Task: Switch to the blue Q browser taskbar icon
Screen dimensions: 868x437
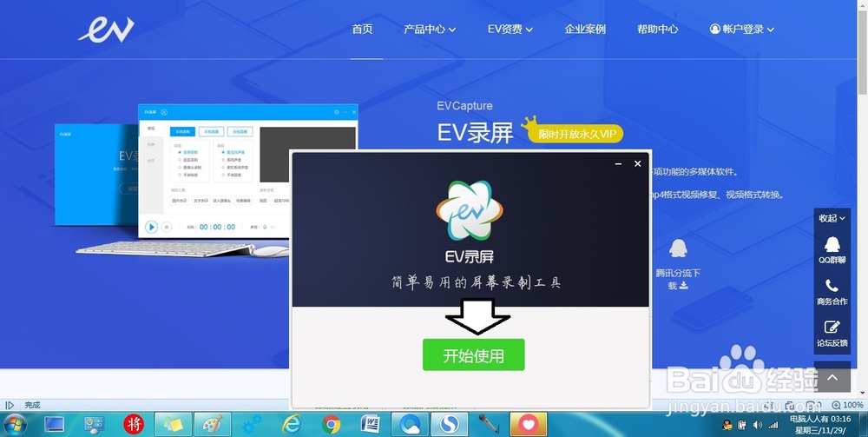Action: 411,425
